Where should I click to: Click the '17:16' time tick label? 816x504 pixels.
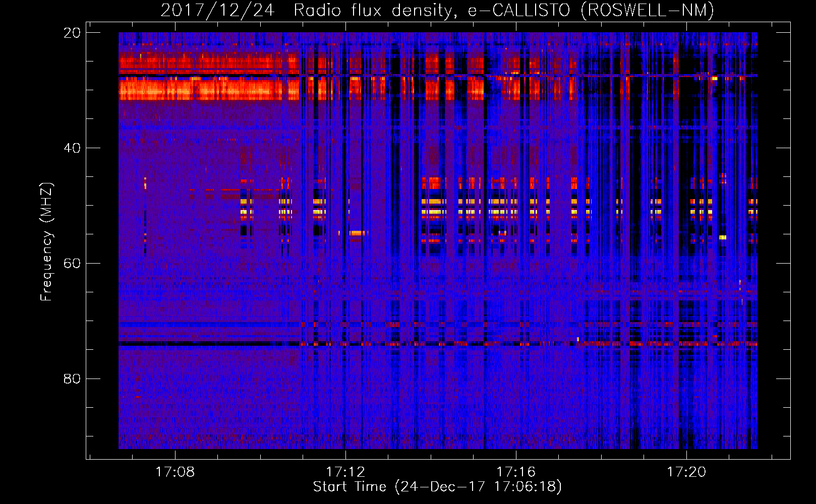pyautogui.click(x=516, y=472)
